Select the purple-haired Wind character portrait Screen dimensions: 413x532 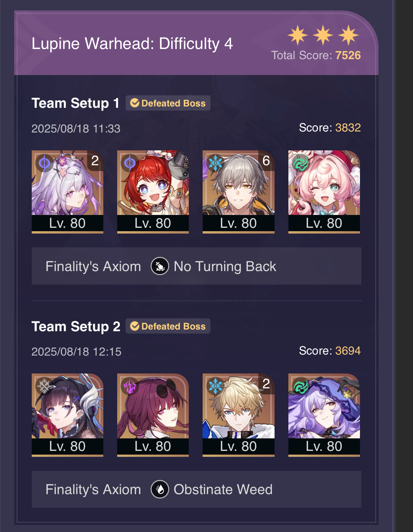click(324, 415)
